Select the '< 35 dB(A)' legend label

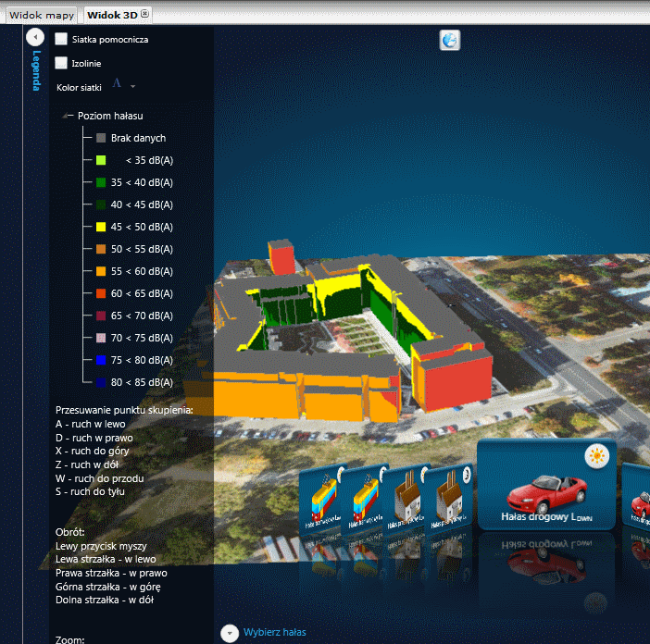tap(149, 160)
